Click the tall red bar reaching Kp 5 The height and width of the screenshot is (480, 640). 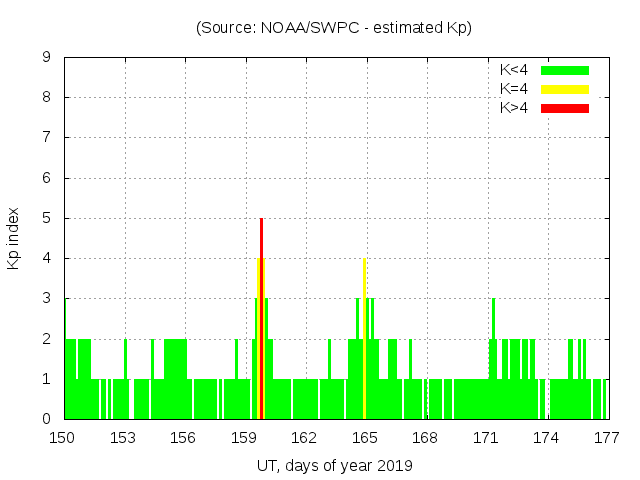tap(261, 318)
